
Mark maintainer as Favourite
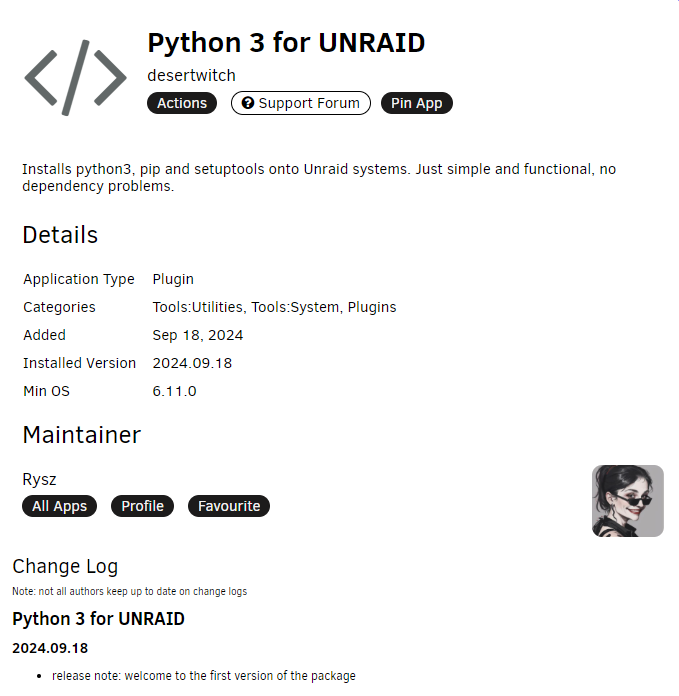tap(229, 506)
